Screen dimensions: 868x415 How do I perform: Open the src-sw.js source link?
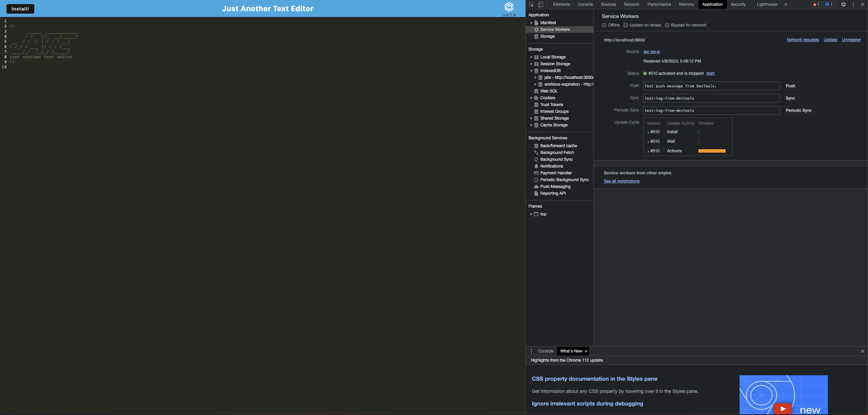tap(651, 51)
